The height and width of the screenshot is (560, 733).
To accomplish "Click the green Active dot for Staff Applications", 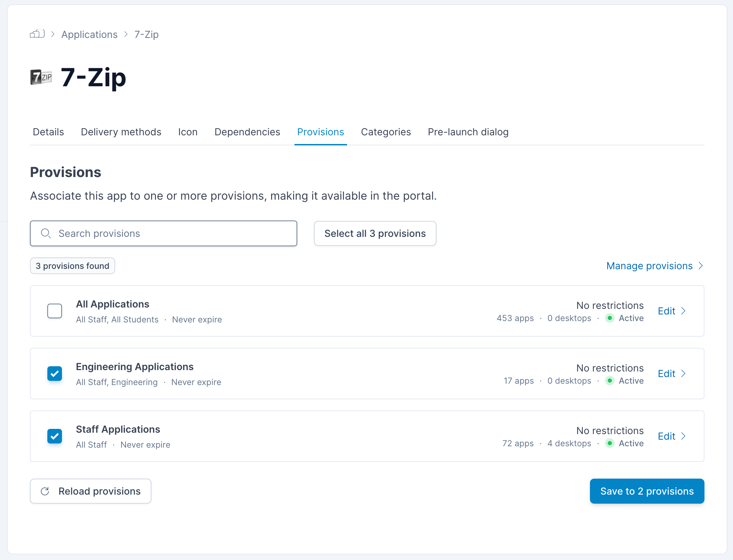I will point(610,443).
